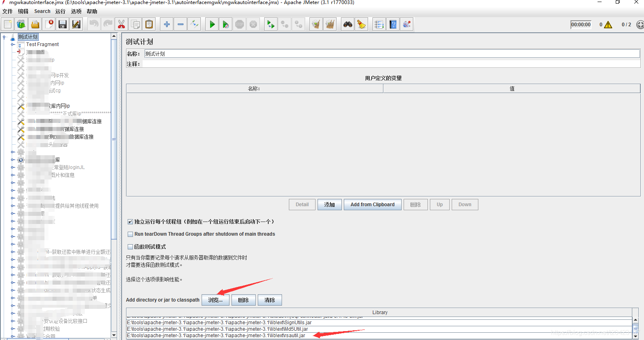Click the Clear broom-gear icon
Screen dimensions: 644x340
tap(316, 24)
